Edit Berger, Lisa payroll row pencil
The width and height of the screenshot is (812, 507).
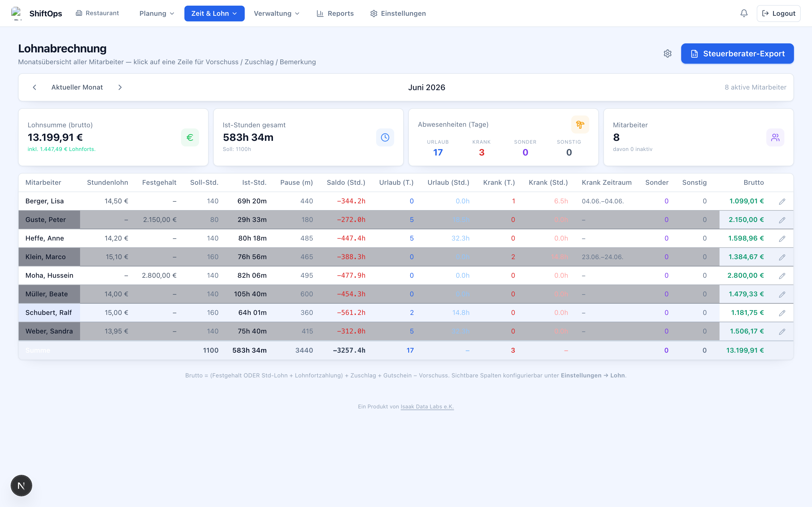tap(782, 201)
